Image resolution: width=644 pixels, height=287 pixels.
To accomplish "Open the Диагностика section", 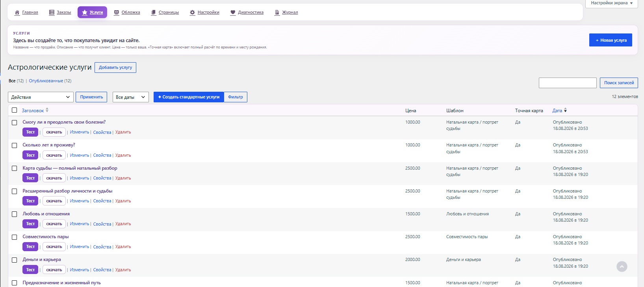I will click(251, 13).
